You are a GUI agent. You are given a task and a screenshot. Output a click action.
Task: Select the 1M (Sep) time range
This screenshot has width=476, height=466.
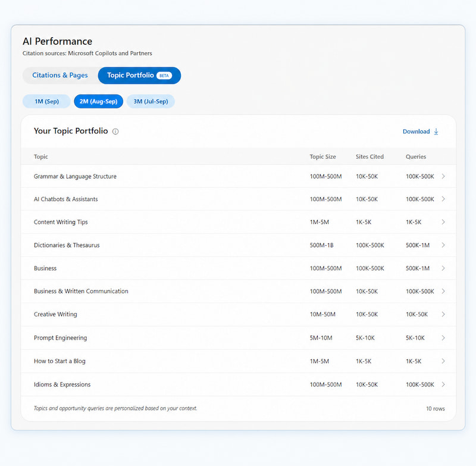point(46,101)
